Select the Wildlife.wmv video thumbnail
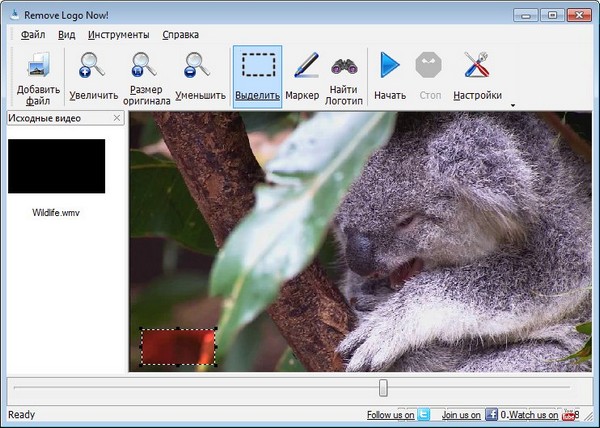This screenshot has height=428, width=600. pyautogui.click(x=56, y=167)
